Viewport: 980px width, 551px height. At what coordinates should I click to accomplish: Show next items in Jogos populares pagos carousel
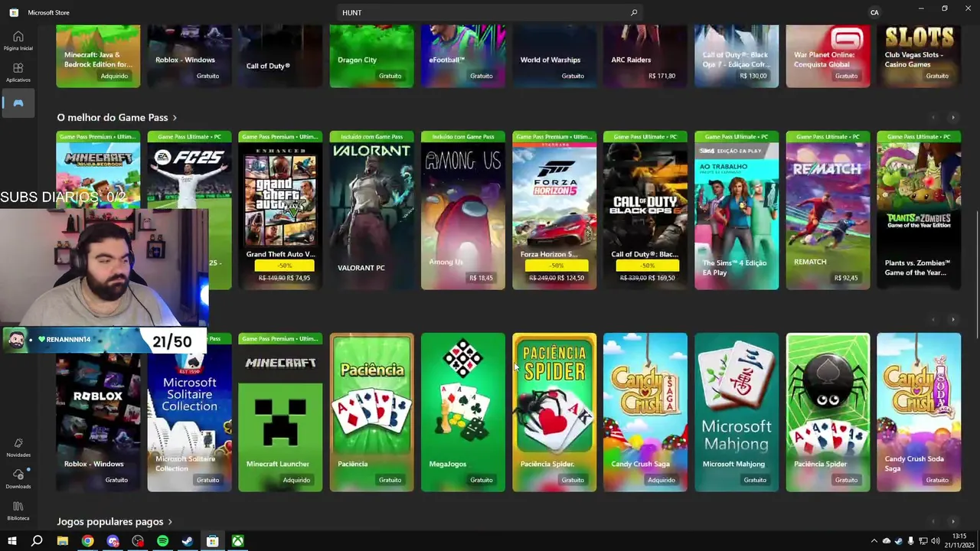point(952,521)
